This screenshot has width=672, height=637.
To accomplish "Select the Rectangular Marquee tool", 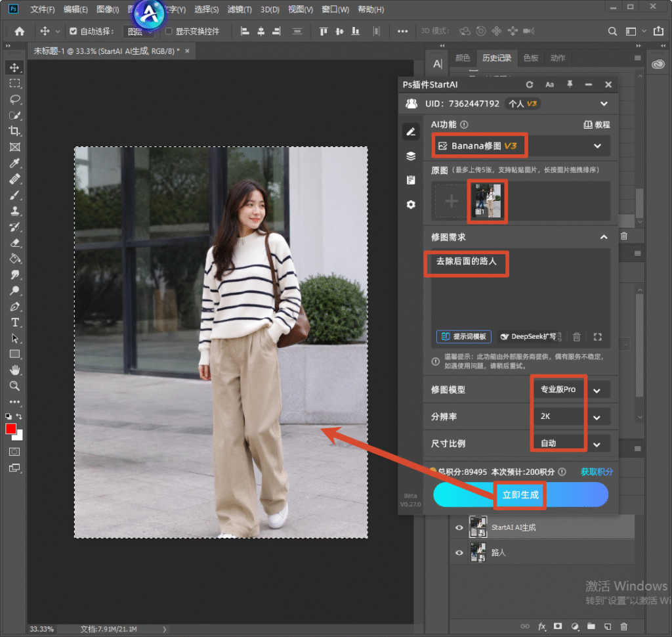I will coord(14,83).
